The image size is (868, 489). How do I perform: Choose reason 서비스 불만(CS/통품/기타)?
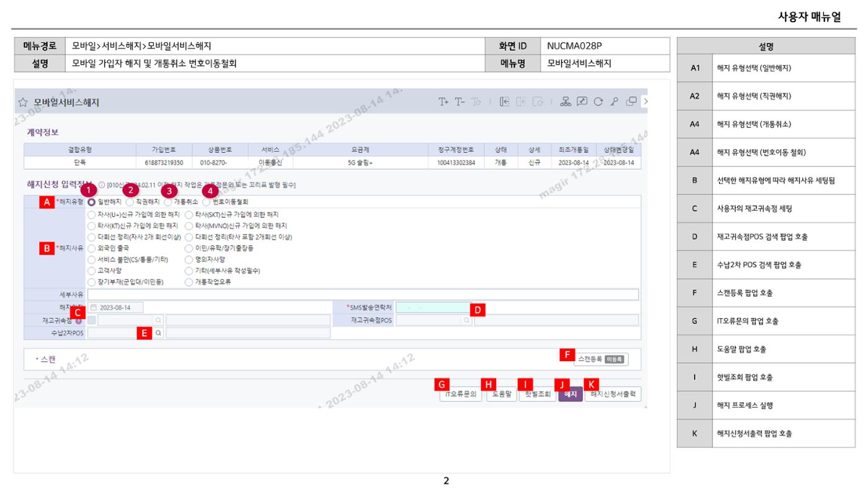pos(92,259)
